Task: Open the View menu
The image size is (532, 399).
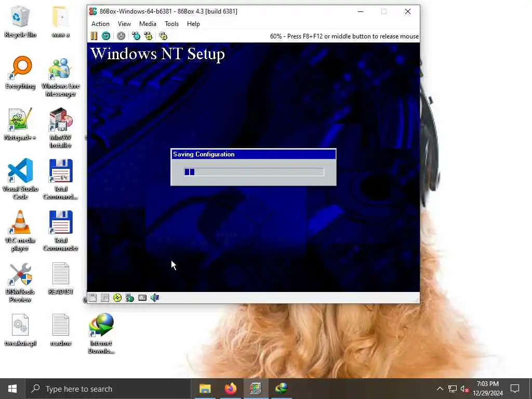Action: point(124,24)
